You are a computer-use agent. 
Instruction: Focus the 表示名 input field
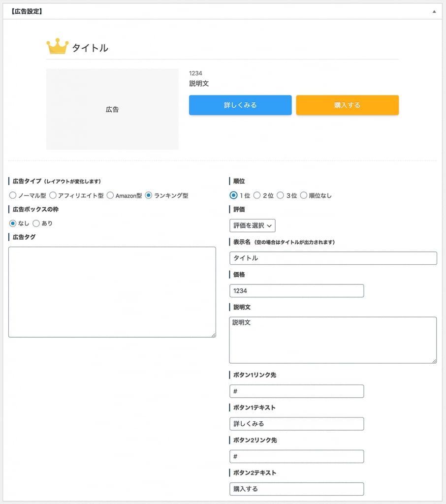point(333,258)
